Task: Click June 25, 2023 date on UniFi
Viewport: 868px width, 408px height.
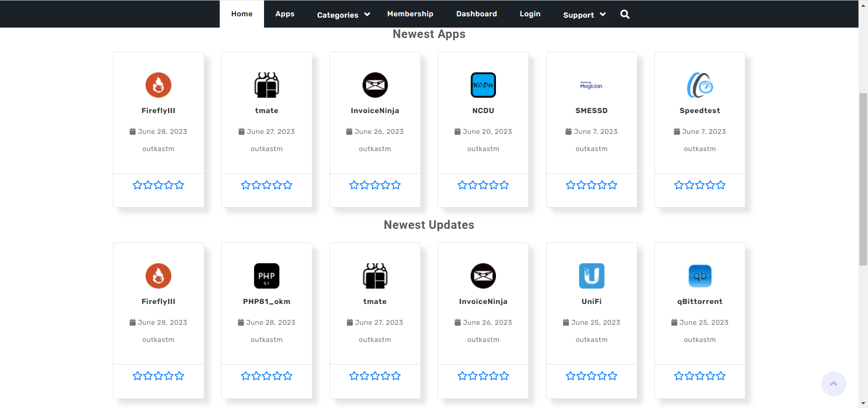Action: pos(596,323)
